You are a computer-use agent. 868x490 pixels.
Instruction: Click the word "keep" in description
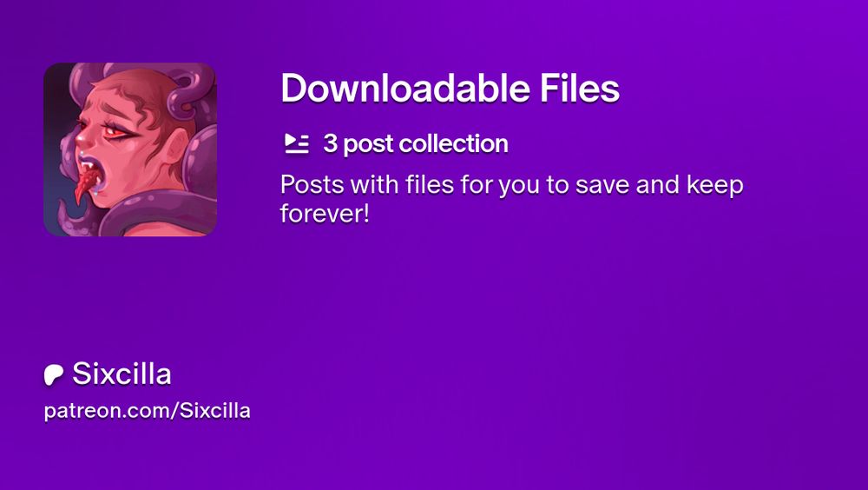[714, 184]
